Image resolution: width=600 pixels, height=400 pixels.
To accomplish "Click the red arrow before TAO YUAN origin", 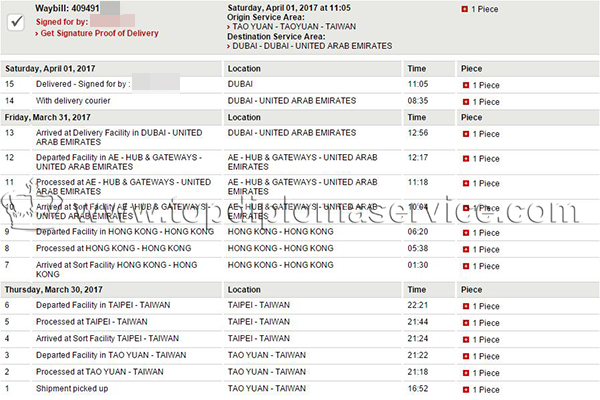I will [x=228, y=27].
